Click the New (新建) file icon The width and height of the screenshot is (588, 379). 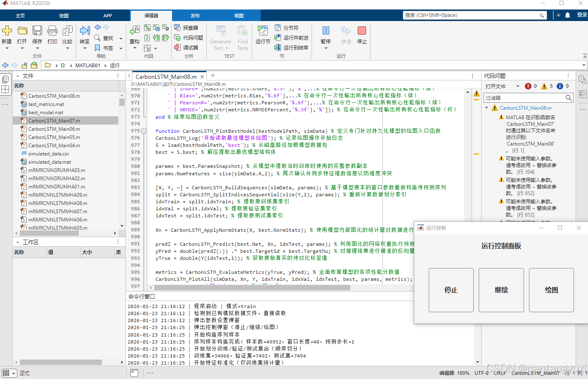coord(7,31)
